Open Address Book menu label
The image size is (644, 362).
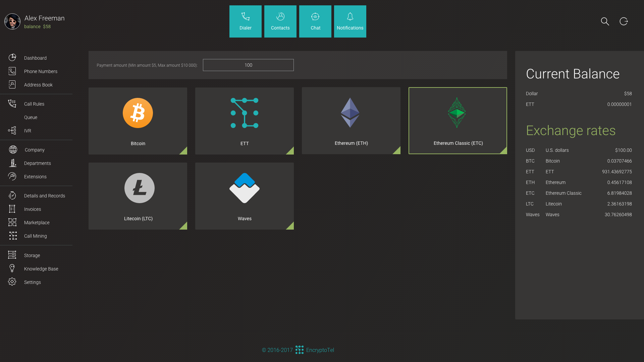click(38, 85)
